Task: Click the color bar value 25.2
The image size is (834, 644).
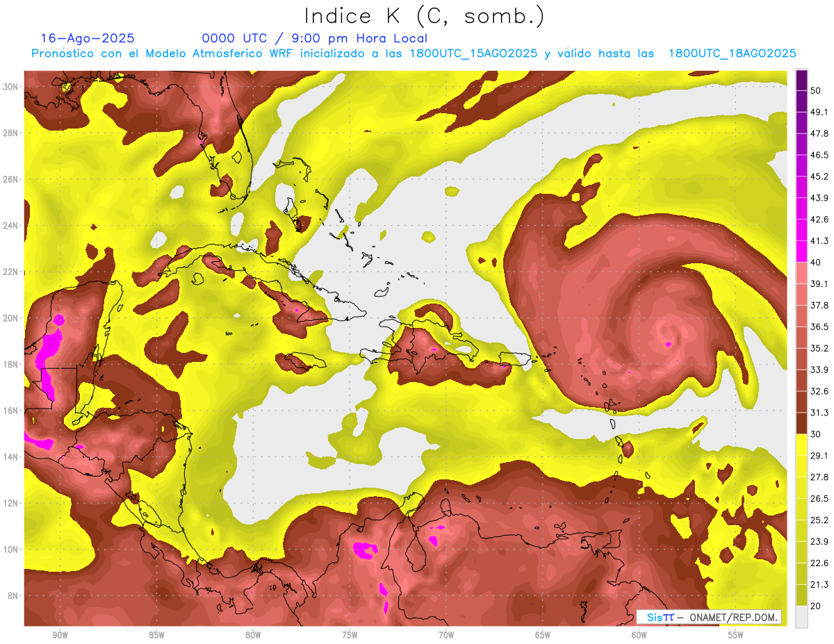Action: (x=819, y=520)
